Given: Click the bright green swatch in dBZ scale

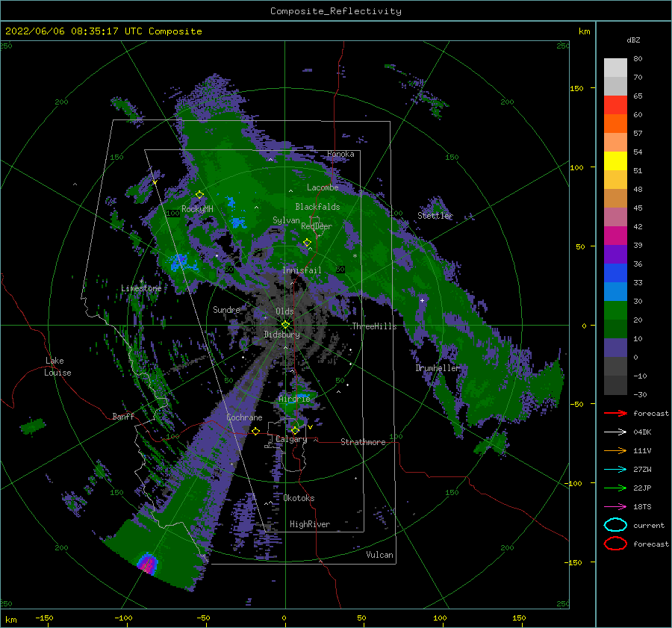Looking at the screenshot, I should click(x=615, y=311).
